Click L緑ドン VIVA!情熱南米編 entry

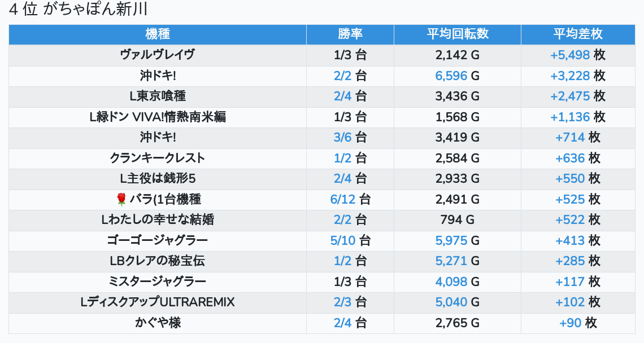(x=158, y=117)
